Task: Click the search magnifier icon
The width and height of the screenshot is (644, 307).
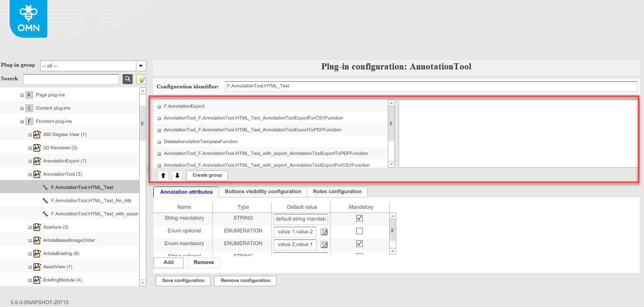Action: click(x=127, y=79)
